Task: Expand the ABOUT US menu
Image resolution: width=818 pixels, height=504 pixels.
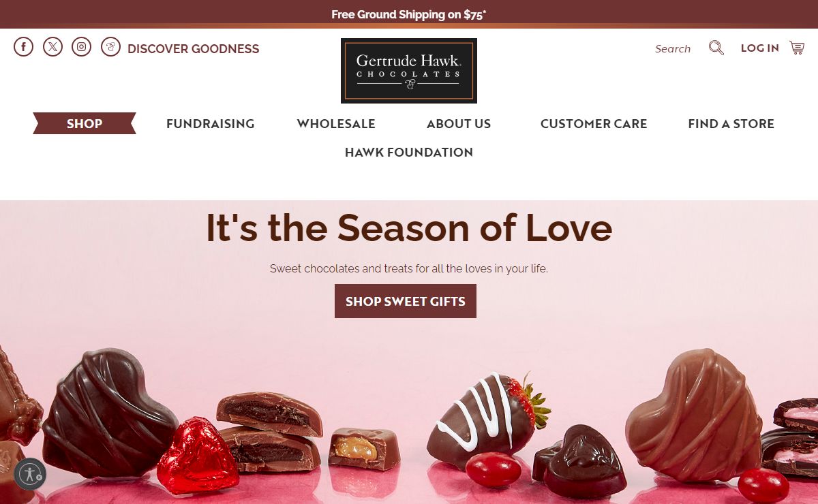Action: (459, 124)
